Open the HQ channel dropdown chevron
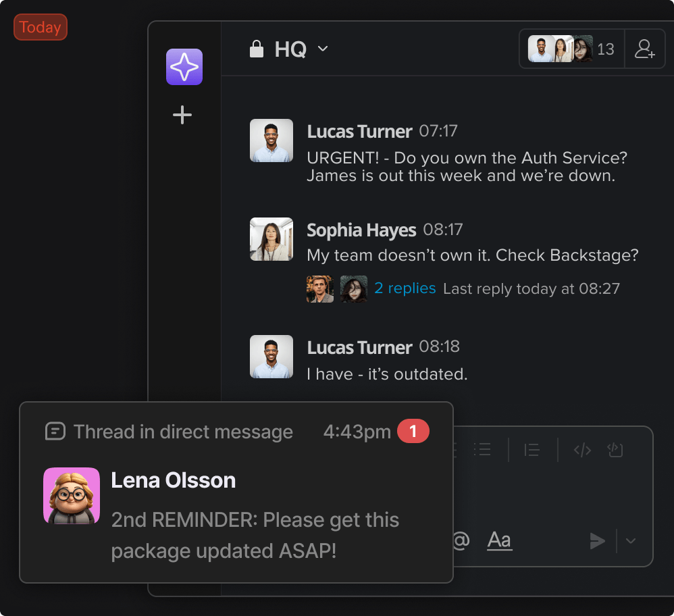Viewport: 674px width, 616px height. 323,49
